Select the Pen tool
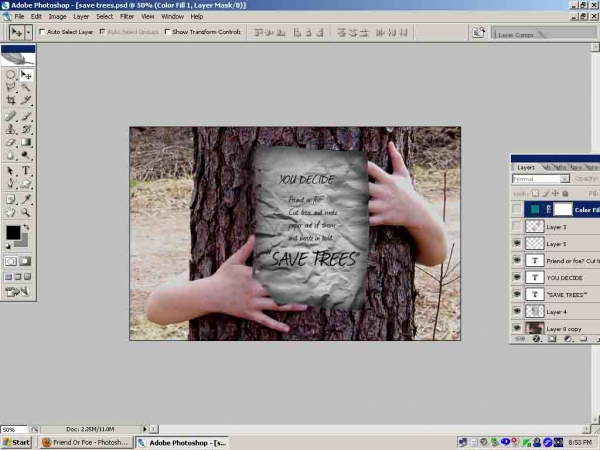The width and height of the screenshot is (600, 450). [10, 184]
